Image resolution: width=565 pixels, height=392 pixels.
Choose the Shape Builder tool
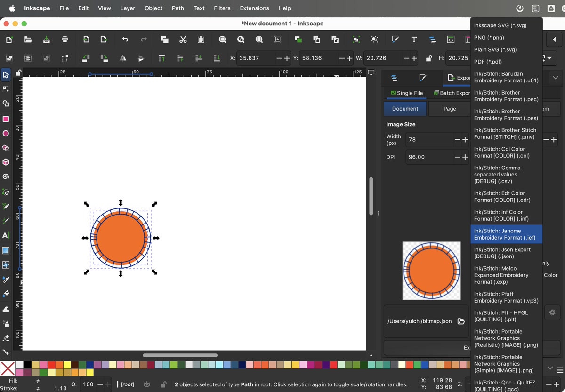coord(6,104)
